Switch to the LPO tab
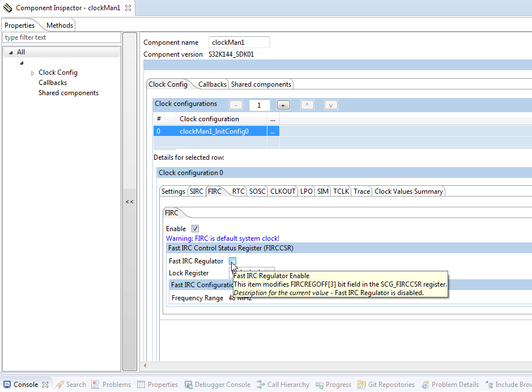Screen dimensions: 532x392 307,191
